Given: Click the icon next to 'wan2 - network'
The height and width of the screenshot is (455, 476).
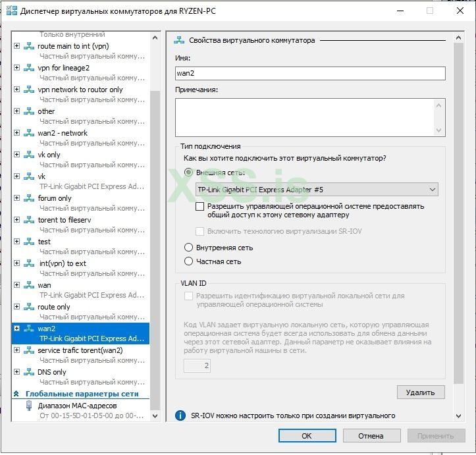Looking at the screenshot, I should pyautogui.click(x=29, y=132).
